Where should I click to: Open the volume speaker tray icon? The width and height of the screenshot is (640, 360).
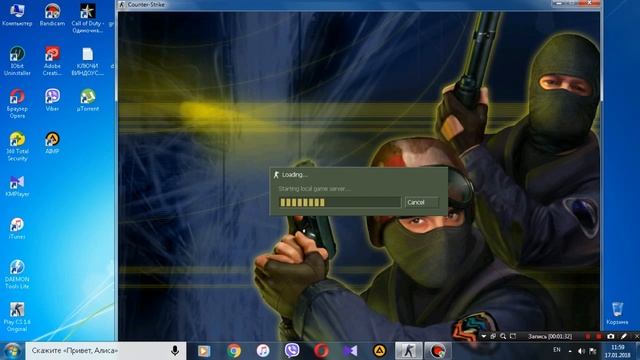(x=582, y=351)
